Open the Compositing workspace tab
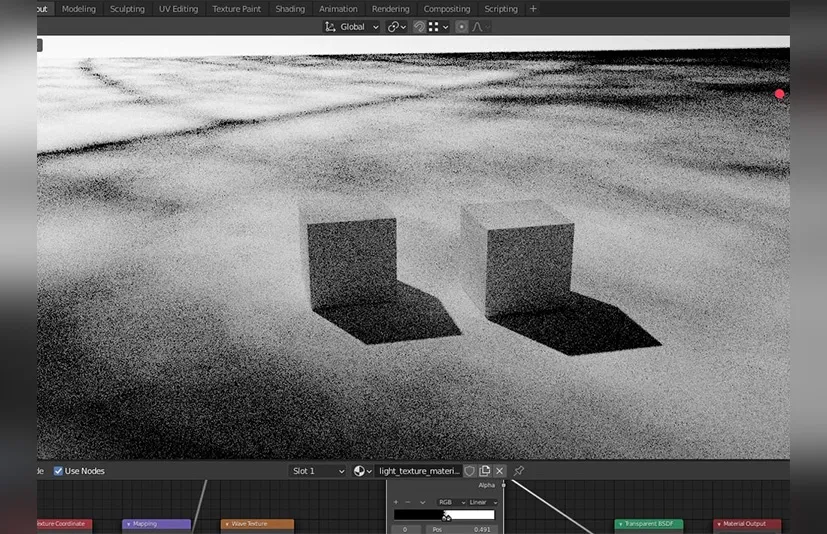This screenshot has width=827, height=534. 447,9
